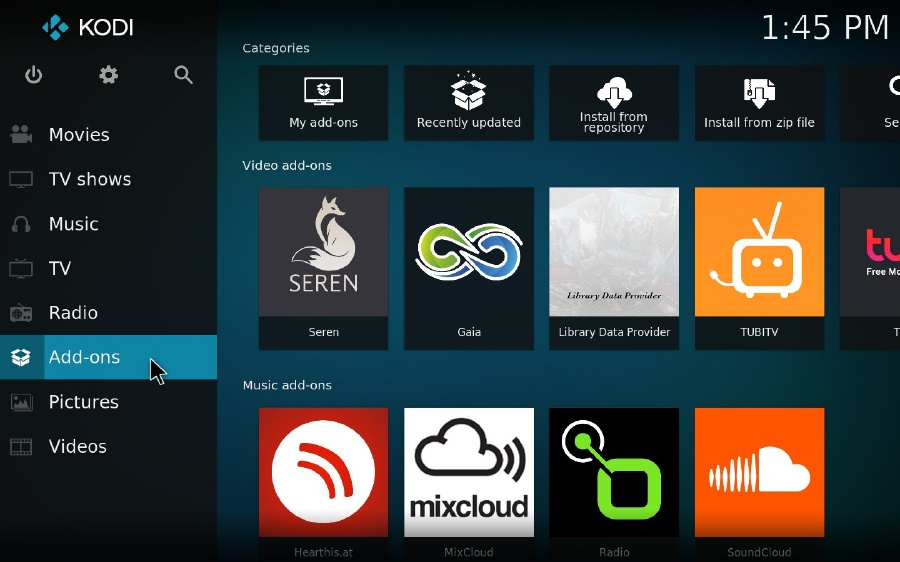Open the Library Data Provider add-on
The image size is (900, 562).
pos(614,268)
